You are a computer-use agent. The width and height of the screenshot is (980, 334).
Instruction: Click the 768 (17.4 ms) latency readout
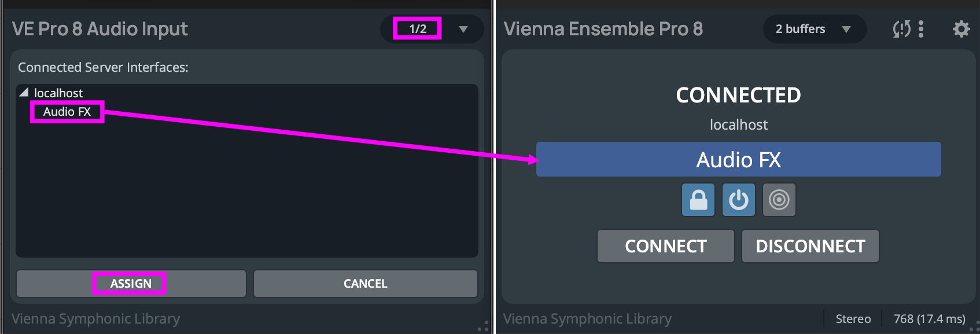point(929,319)
